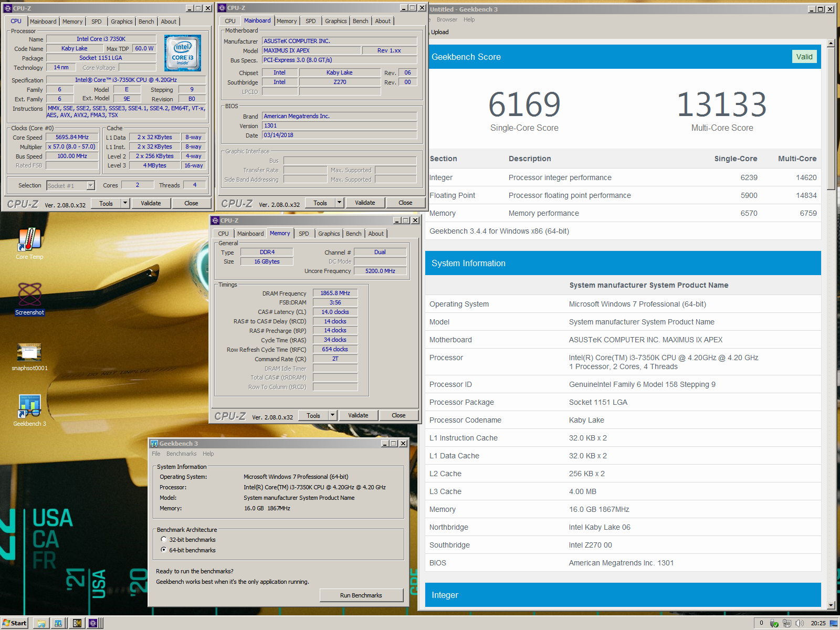This screenshot has height=630, width=840.
Task: Click Validate in CPU window
Action: (151, 203)
